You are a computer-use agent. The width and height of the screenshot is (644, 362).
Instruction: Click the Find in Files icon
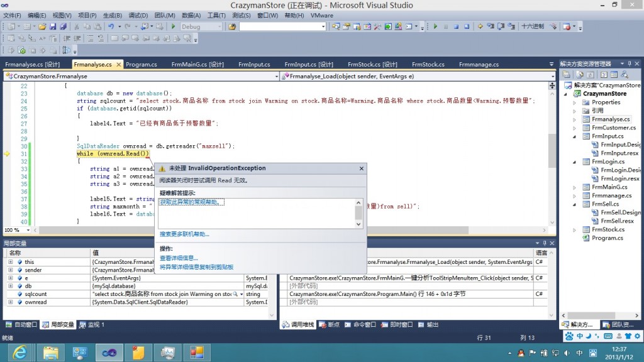click(x=232, y=26)
